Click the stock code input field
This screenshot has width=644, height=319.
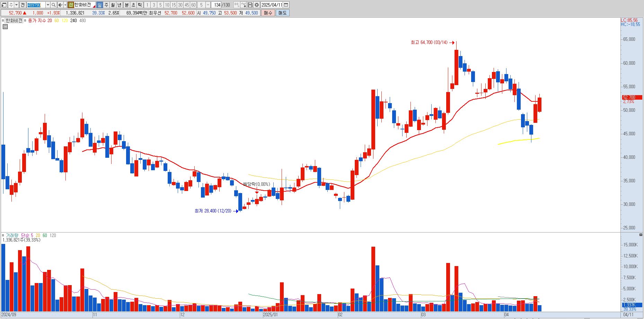36,5
